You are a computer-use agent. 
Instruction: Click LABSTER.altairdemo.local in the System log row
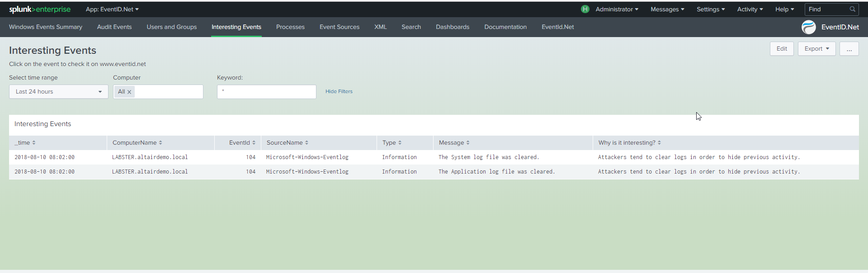[150, 157]
